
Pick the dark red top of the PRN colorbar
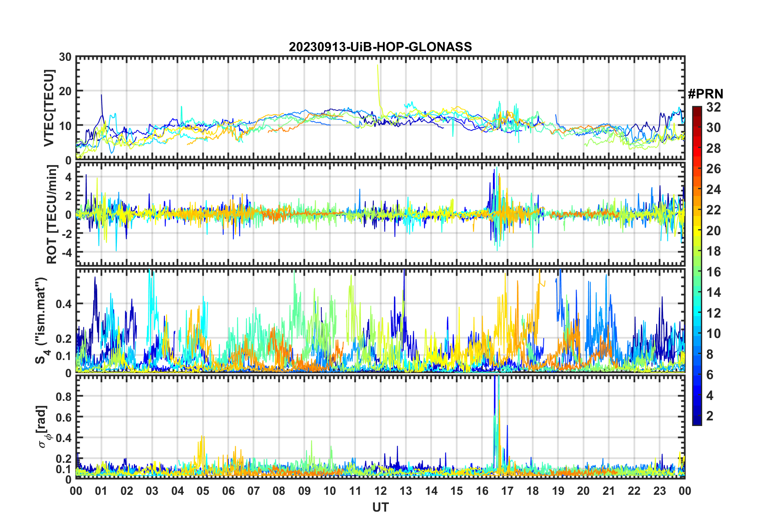pyautogui.click(x=697, y=109)
